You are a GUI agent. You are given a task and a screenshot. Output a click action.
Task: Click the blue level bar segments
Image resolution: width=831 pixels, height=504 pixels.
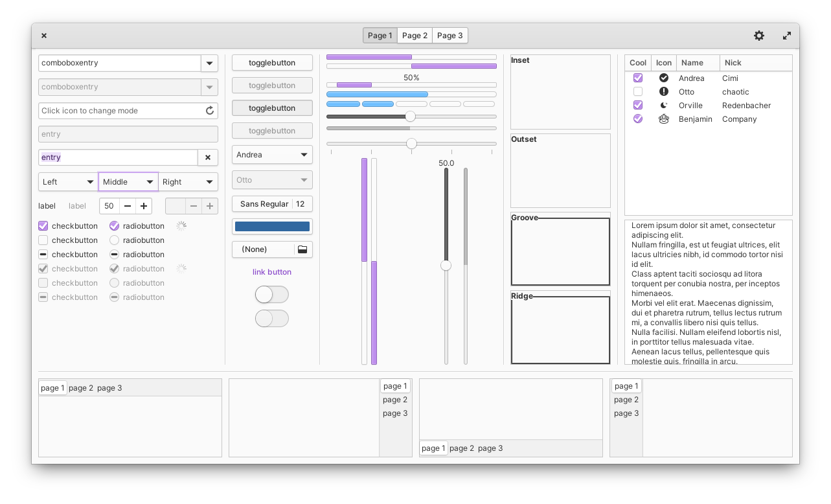(x=411, y=104)
